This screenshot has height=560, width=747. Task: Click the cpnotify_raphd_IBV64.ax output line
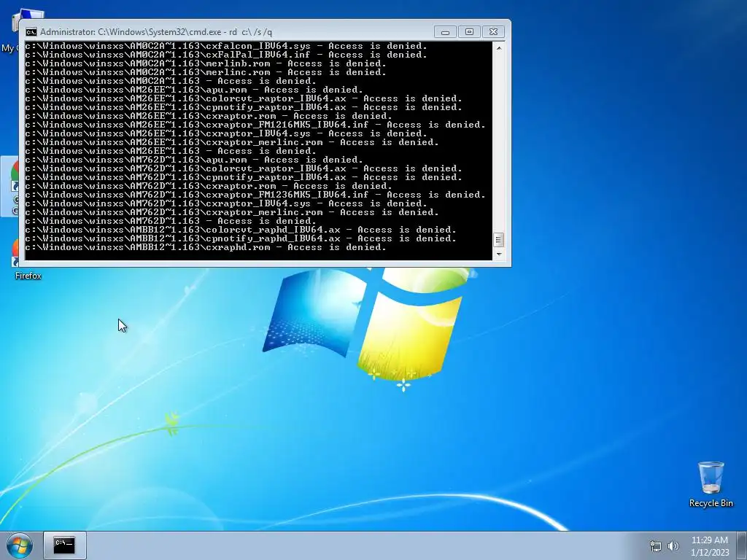pyautogui.click(x=241, y=238)
